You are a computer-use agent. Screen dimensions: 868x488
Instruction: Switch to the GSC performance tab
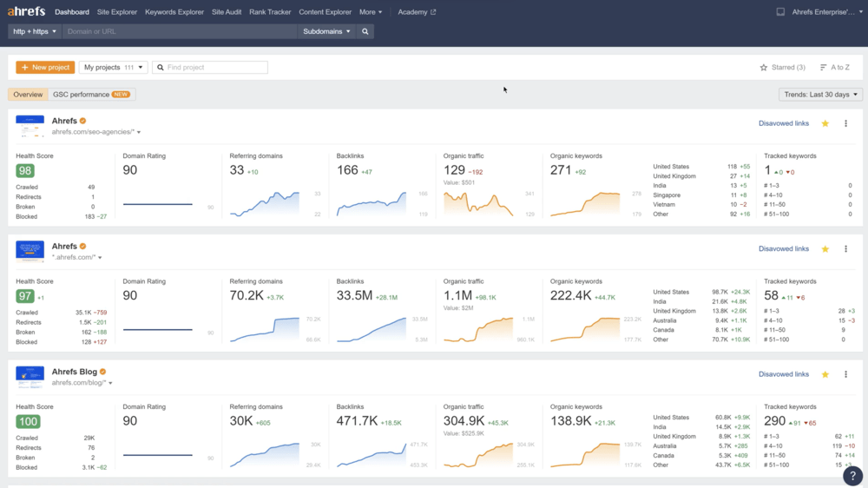pos(91,95)
